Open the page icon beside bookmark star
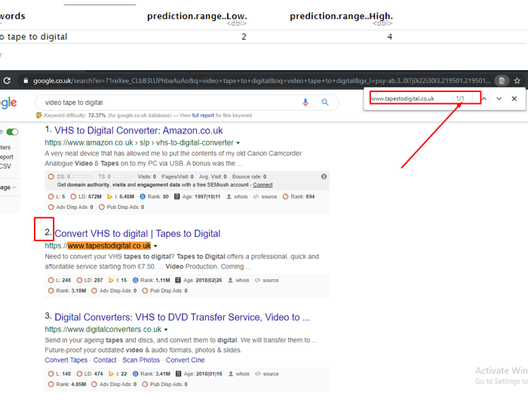 pyautogui.click(x=502, y=81)
